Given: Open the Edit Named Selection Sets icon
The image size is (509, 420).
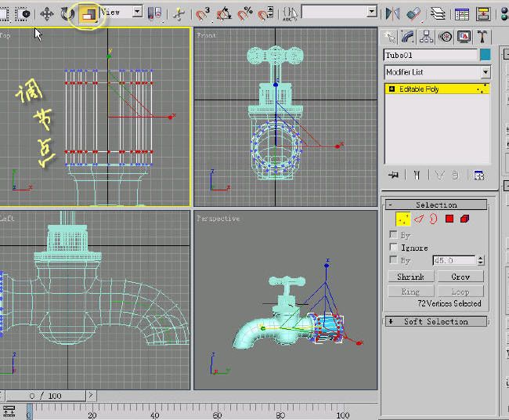Looking at the screenshot, I should tap(290, 13).
